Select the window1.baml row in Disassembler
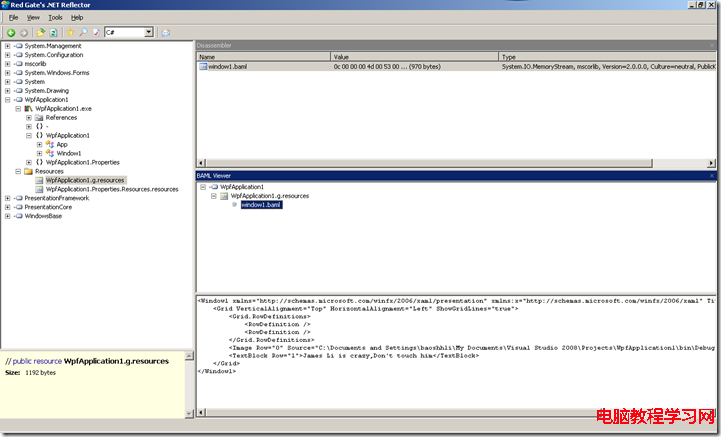The height and width of the screenshot is (437, 721). tap(456, 67)
